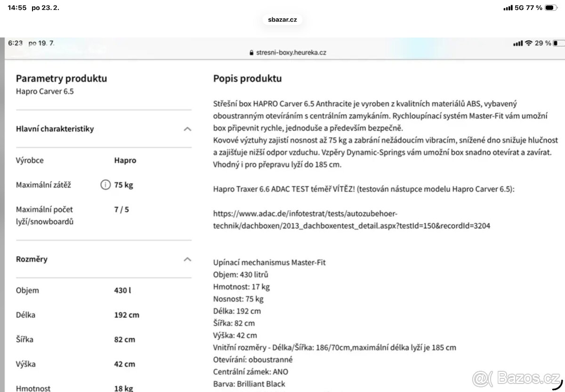Click the Délka value 192 cm
The height and width of the screenshot is (392, 565).
[127, 315]
